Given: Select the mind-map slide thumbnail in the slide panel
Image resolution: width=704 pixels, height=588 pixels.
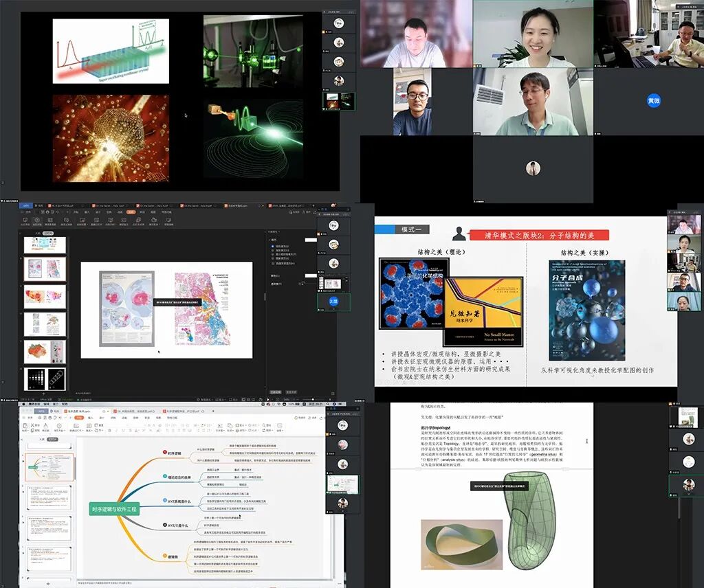Looking at the screenshot, I should [x=49, y=467].
